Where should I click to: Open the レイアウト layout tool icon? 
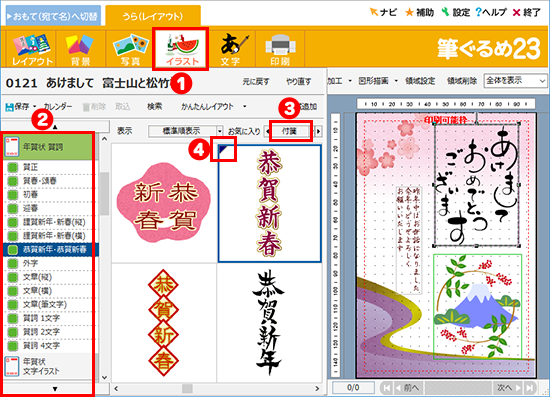(x=32, y=49)
